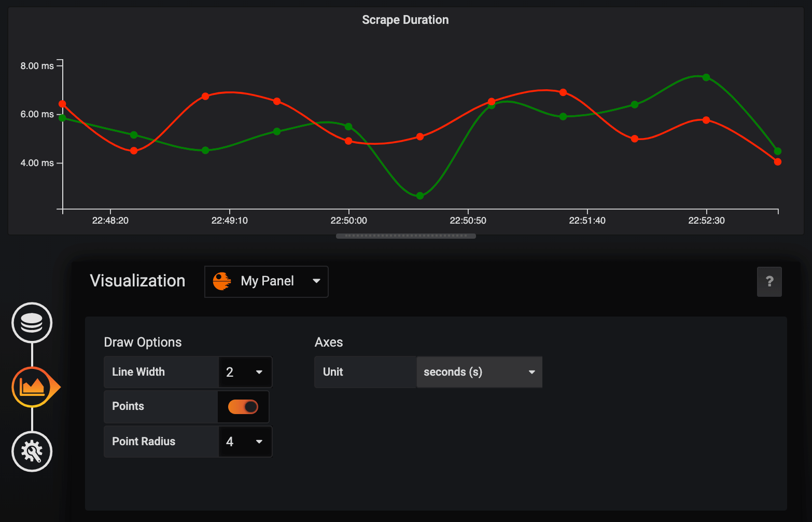Click the Draw Options section heading
812x522 pixels.
click(143, 342)
